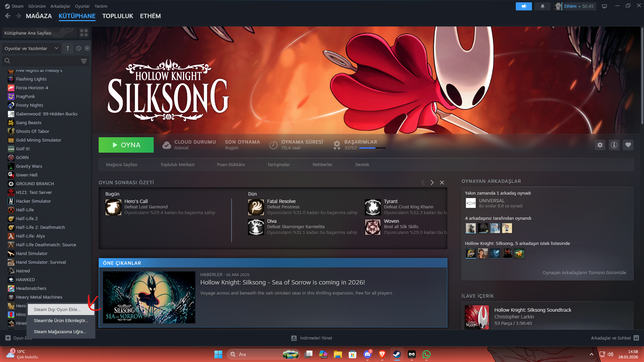This screenshot has width=644, height=362.
Task: Open the Yardım menu
Action: 101,6
